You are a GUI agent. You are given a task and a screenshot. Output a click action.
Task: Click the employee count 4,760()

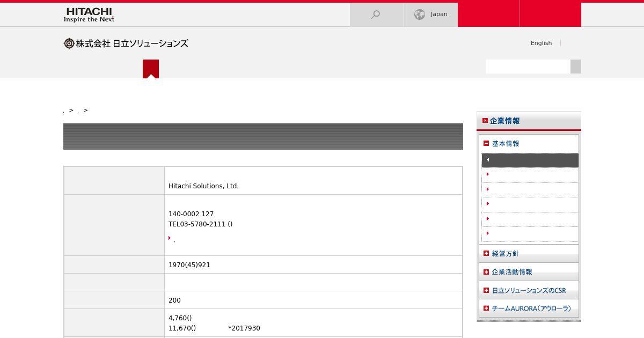(180, 318)
